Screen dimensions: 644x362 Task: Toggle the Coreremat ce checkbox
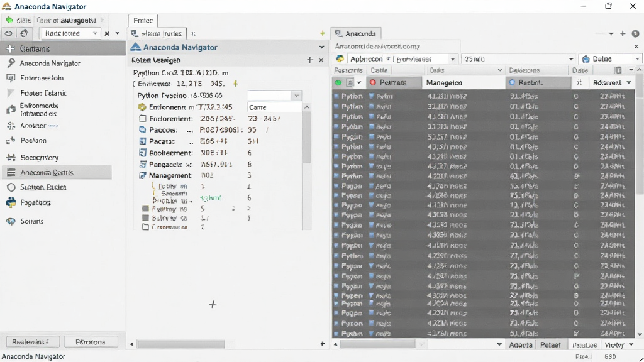145,227
